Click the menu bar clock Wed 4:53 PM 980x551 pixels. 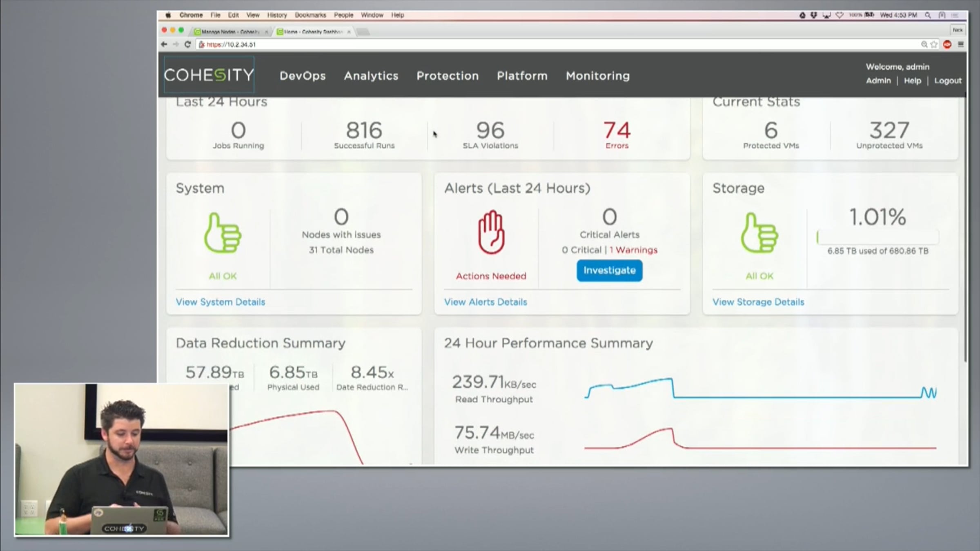coord(898,15)
